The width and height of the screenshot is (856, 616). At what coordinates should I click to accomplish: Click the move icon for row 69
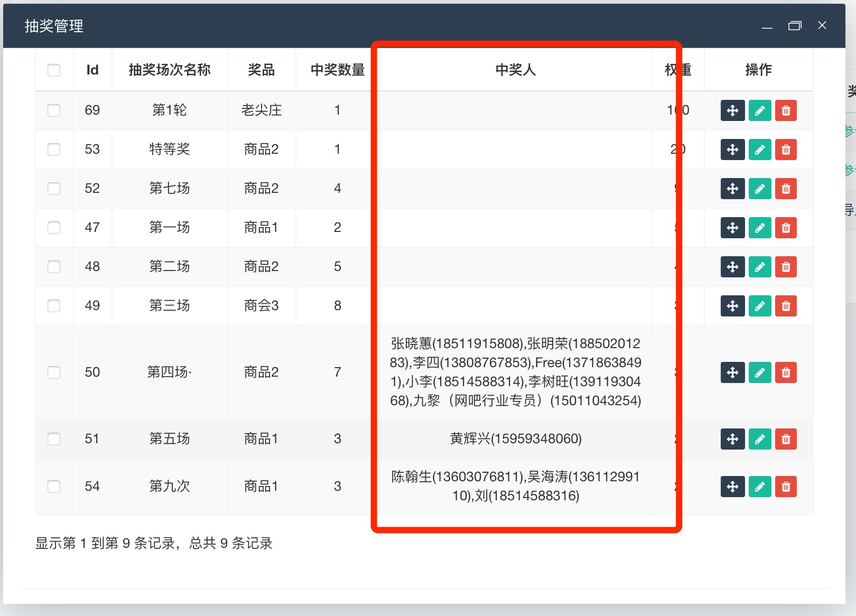pos(732,110)
